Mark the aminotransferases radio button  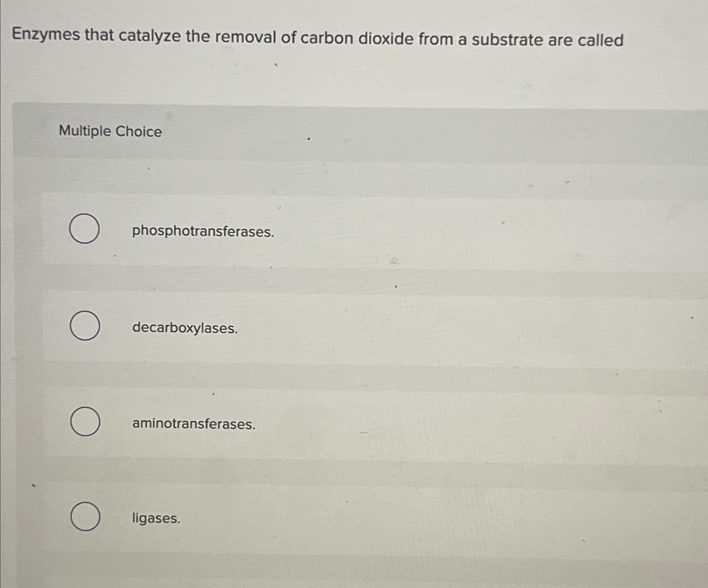pos(85,421)
